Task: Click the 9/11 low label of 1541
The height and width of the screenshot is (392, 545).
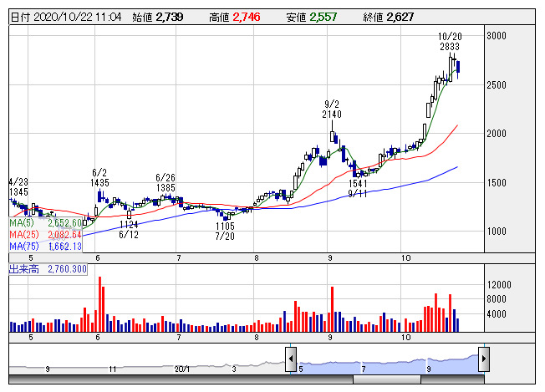Action: point(359,187)
